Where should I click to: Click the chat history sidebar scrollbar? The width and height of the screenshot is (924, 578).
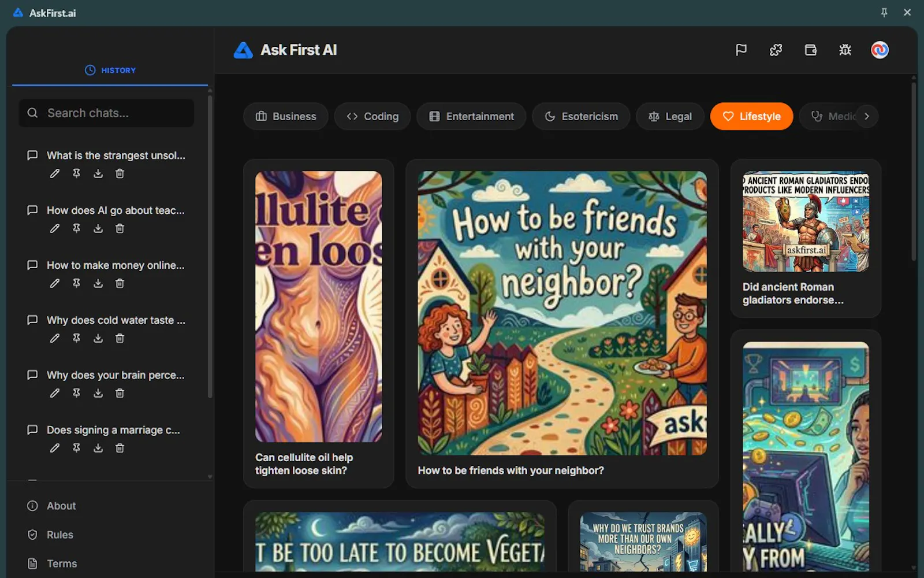[210, 246]
